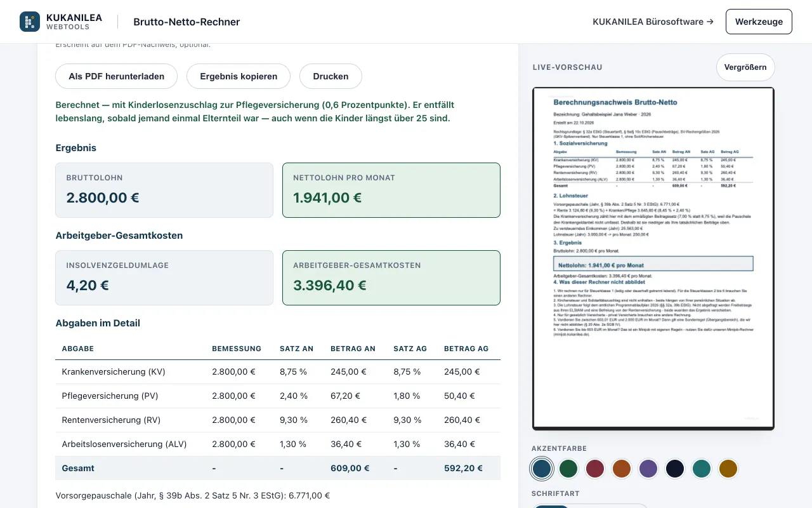
Task: Click the Bruttolohn value 2.800,00 €
Action: 103,197
